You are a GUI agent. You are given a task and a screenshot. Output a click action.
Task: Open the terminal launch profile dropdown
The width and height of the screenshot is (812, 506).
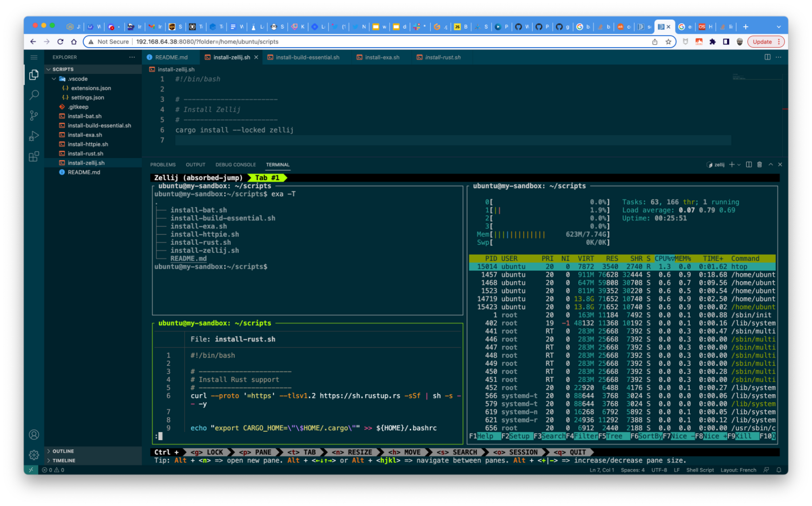coord(739,164)
